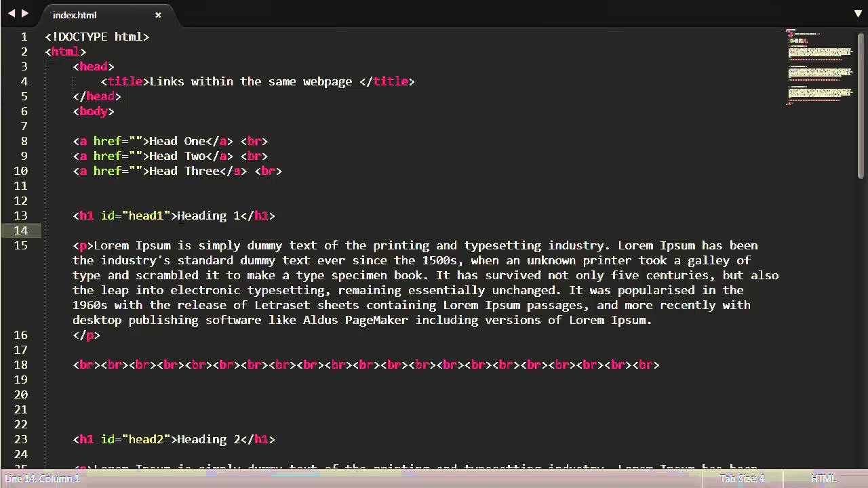Click the id="head2" attribute text
The height and width of the screenshot is (488, 868).
(136, 439)
